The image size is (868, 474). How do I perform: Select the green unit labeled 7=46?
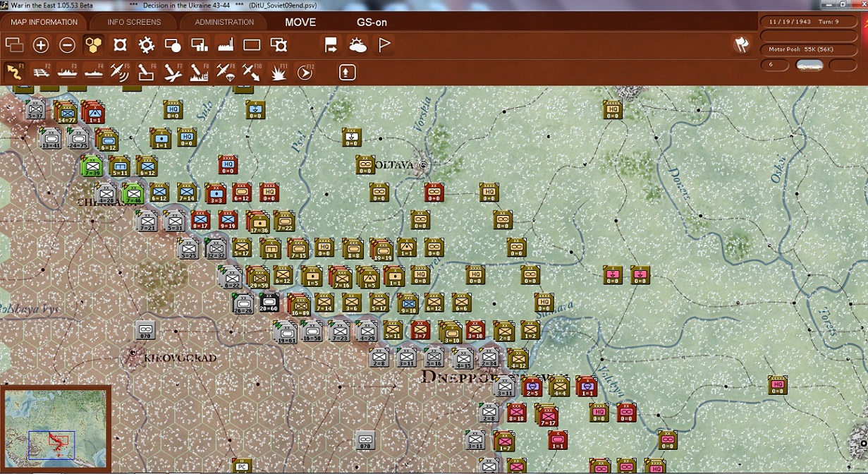point(133,194)
